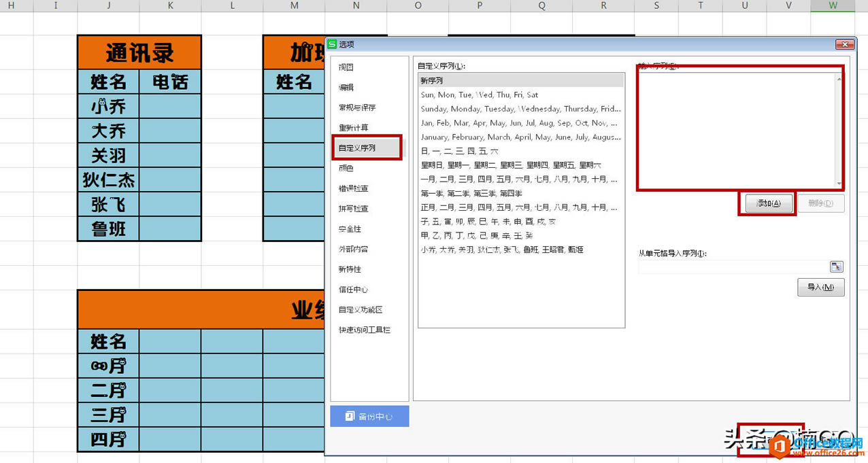Click the 狄仁杰 cell in the sheet
The width and height of the screenshot is (868, 463).
pos(109,179)
